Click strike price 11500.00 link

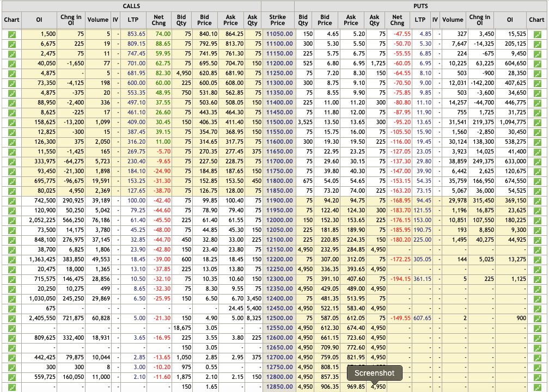(x=279, y=122)
